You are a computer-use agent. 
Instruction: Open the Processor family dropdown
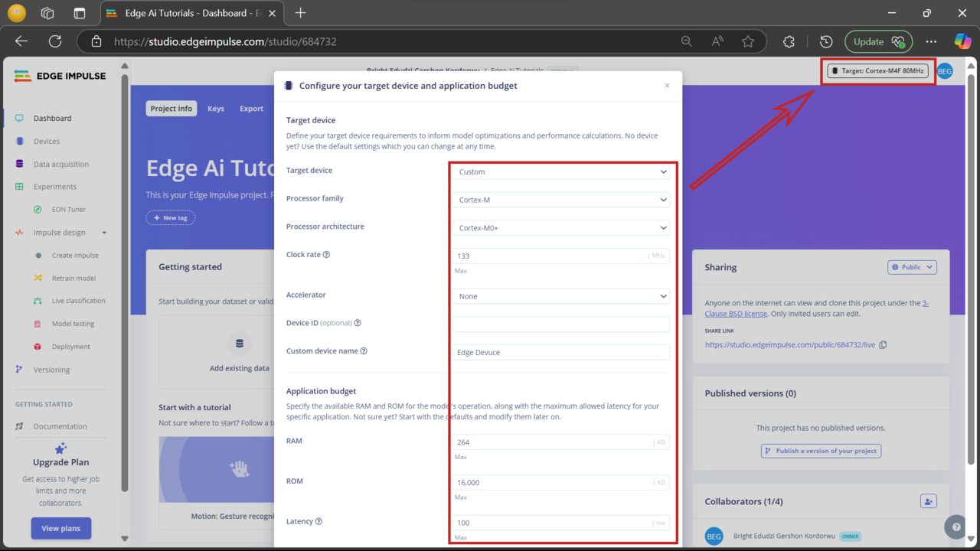pyautogui.click(x=560, y=200)
